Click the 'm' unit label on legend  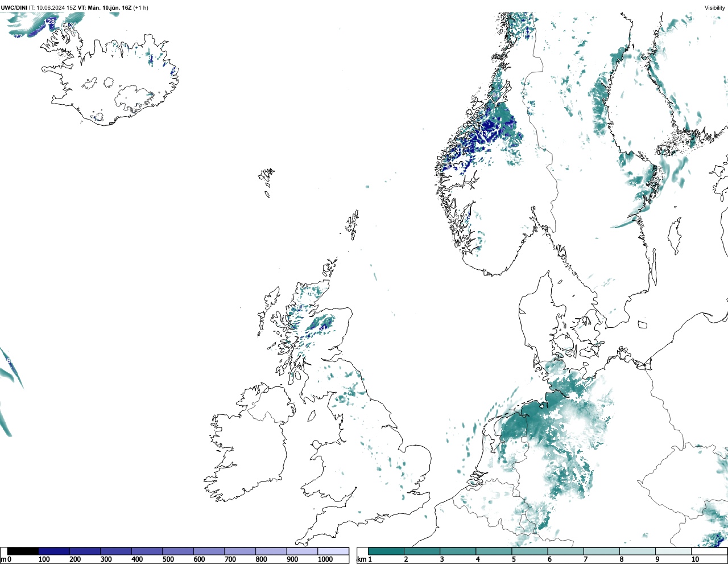click(3, 559)
